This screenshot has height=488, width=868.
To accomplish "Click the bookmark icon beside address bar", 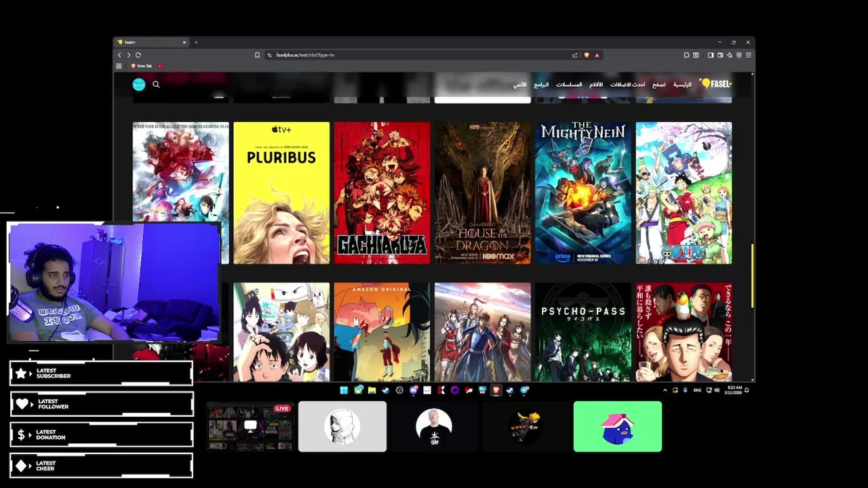I will (257, 55).
